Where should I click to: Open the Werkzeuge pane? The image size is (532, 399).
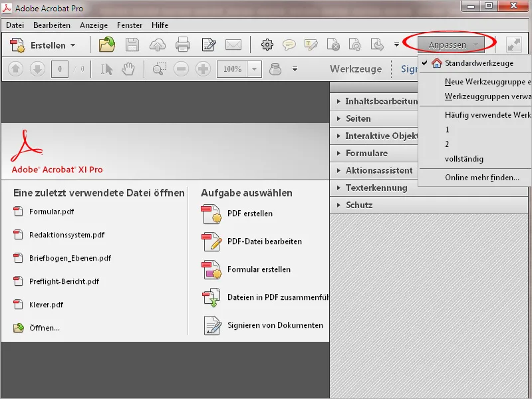[356, 69]
